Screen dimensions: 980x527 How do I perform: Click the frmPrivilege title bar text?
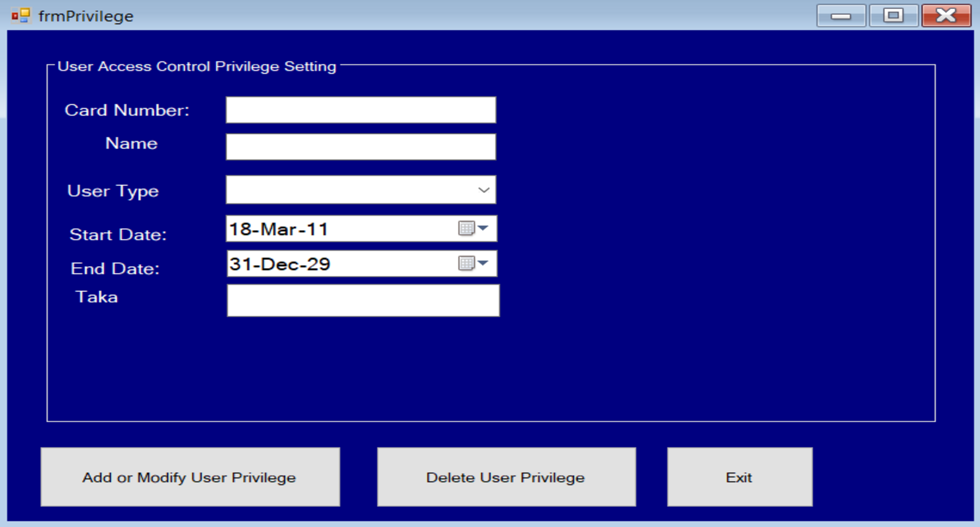(86, 16)
